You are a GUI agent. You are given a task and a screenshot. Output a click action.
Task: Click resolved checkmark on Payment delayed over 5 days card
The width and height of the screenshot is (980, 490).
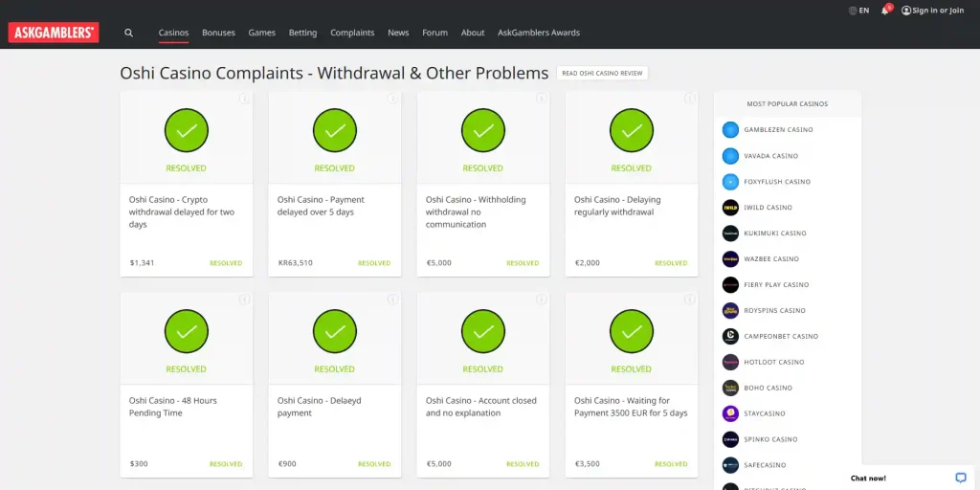pyautogui.click(x=335, y=130)
